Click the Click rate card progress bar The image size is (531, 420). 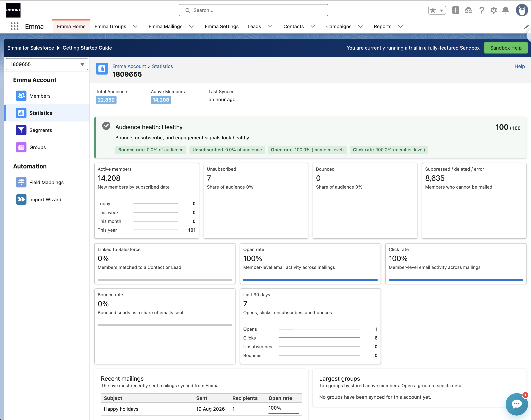tap(456, 280)
